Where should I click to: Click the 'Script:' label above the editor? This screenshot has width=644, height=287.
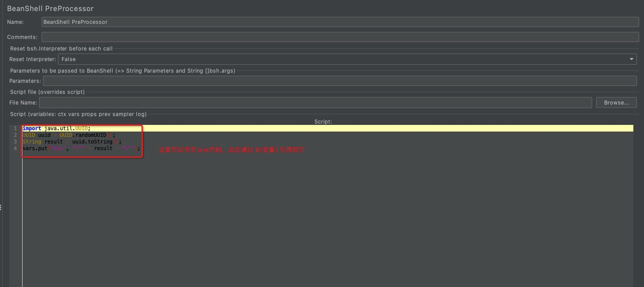(323, 121)
